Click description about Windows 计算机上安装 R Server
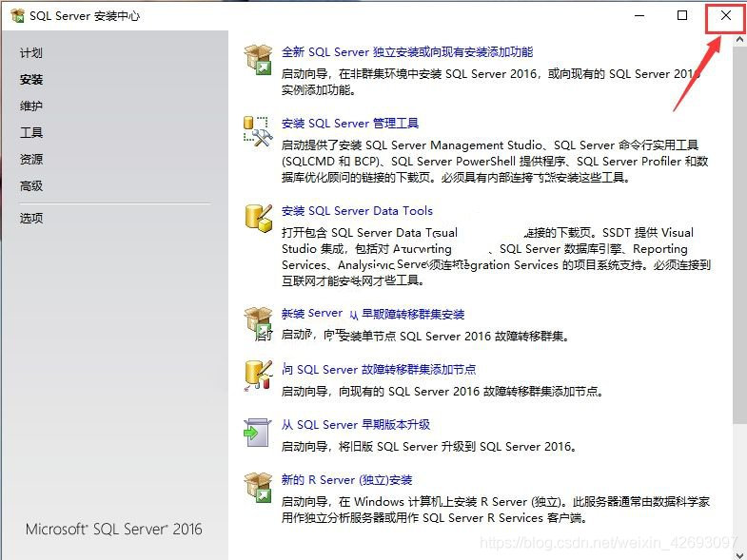747x560 pixels. coord(496,510)
